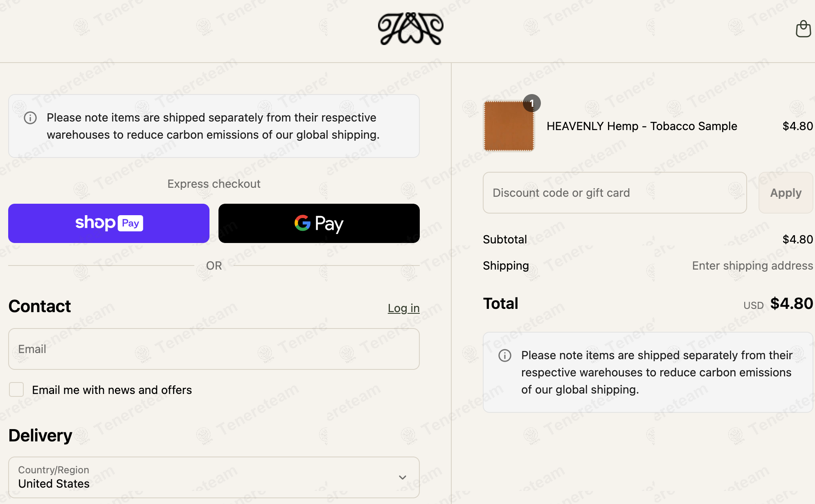Screen dimensions: 815x504
Task: Click the info icon in the top shipping notice
Action: 30,118
